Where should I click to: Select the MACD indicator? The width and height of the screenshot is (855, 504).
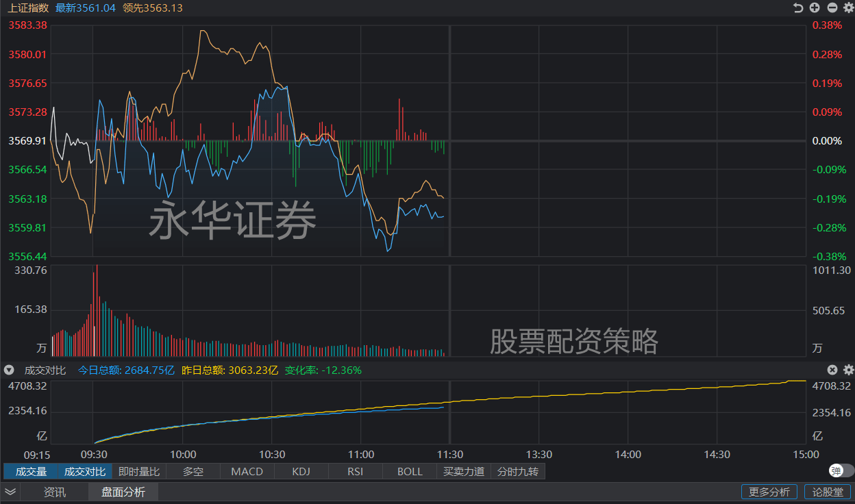(x=247, y=471)
